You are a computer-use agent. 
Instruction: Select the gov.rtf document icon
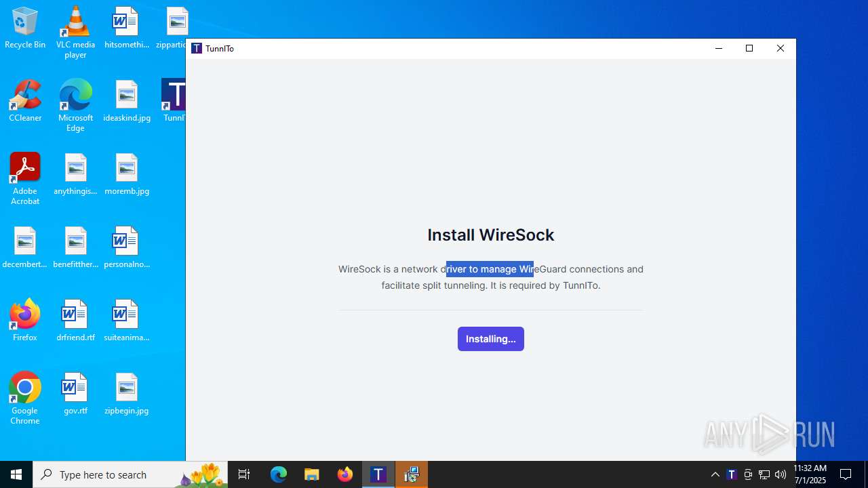coord(75,394)
